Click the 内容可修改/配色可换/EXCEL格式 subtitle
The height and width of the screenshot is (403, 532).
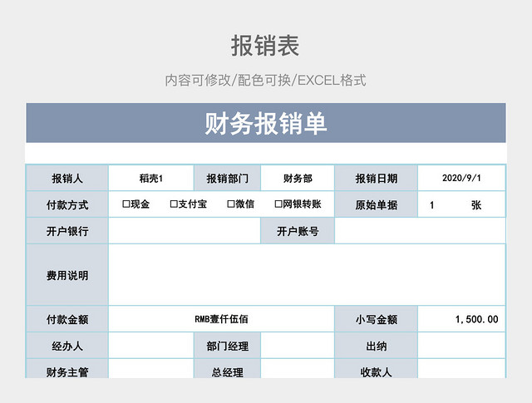265,81
